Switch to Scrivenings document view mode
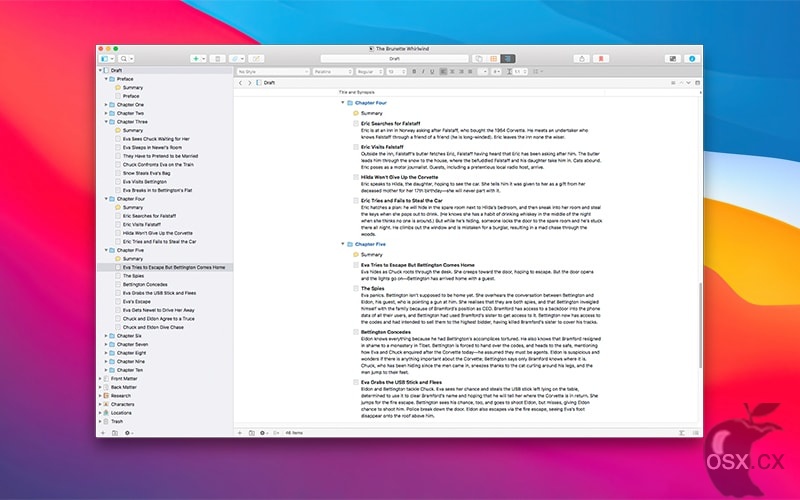The width and height of the screenshot is (800, 500). 479,59
